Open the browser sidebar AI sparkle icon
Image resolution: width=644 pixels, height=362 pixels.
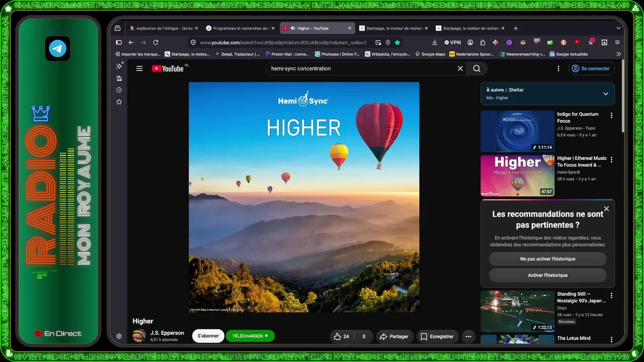tap(119, 66)
